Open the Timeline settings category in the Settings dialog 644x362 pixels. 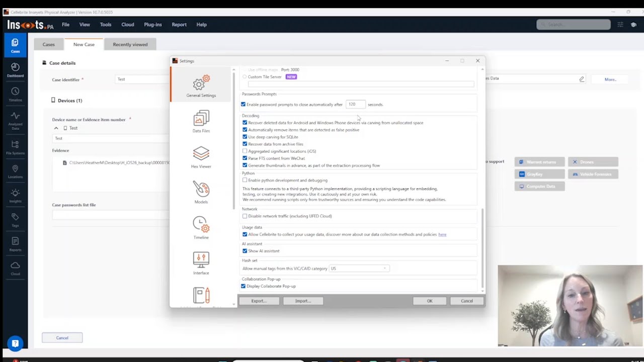click(x=201, y=228)
